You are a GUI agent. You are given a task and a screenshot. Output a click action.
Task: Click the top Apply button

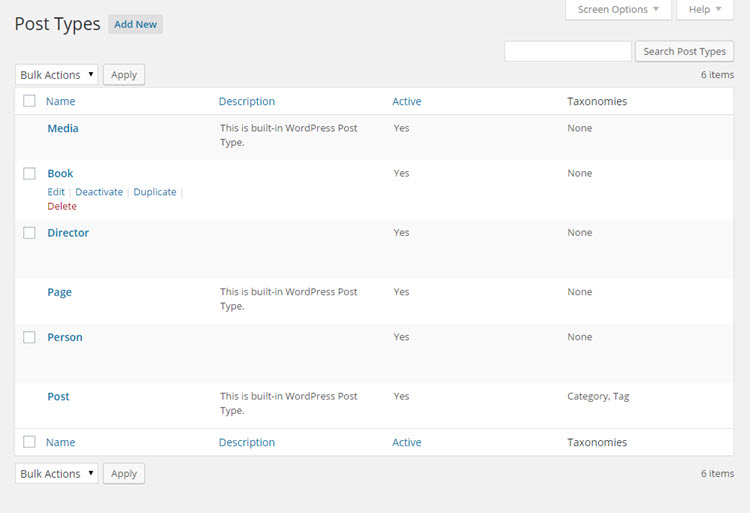tap(124, 75)
